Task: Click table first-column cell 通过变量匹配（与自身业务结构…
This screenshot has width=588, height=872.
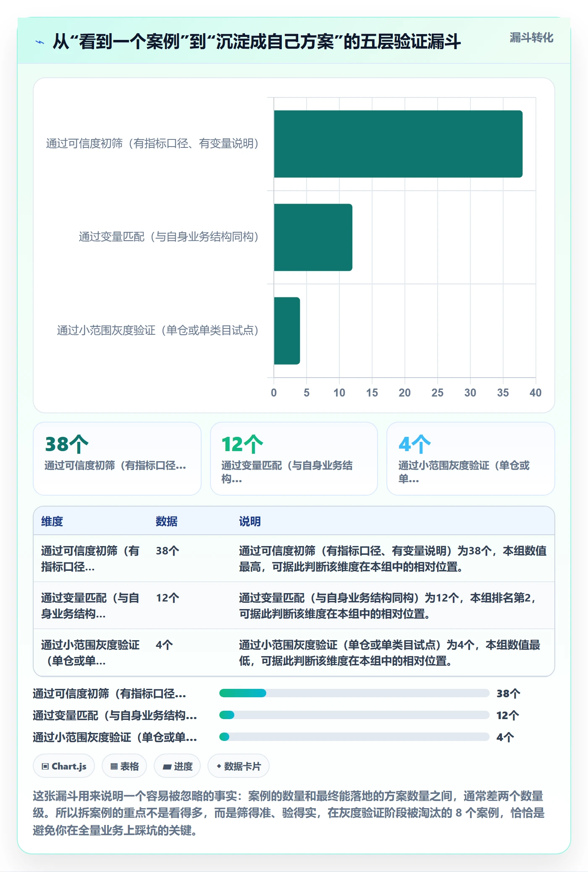Action: pyautogui.click(x=90, y=606)
